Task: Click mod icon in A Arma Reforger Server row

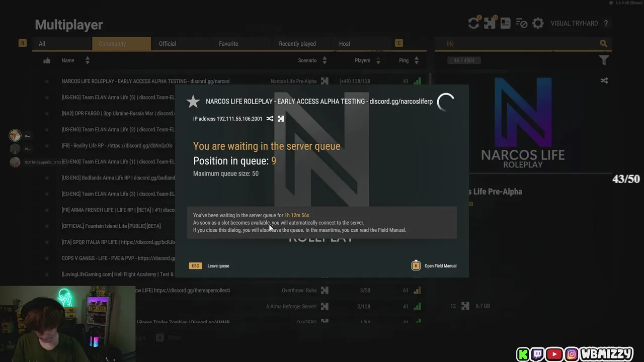Action: [325, 306]
